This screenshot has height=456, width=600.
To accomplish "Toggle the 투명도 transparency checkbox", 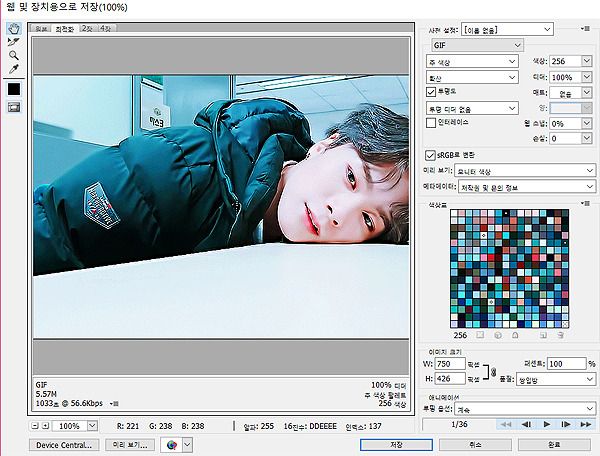I will coord(431,92).
